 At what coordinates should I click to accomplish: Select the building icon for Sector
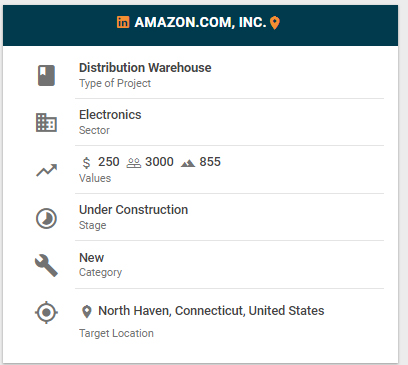pos(46,123)
